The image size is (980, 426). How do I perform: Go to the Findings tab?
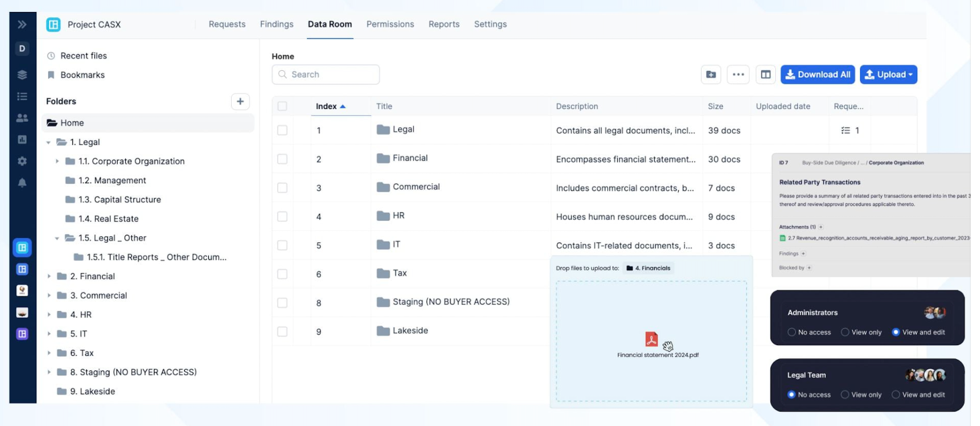tap(276, 24)
